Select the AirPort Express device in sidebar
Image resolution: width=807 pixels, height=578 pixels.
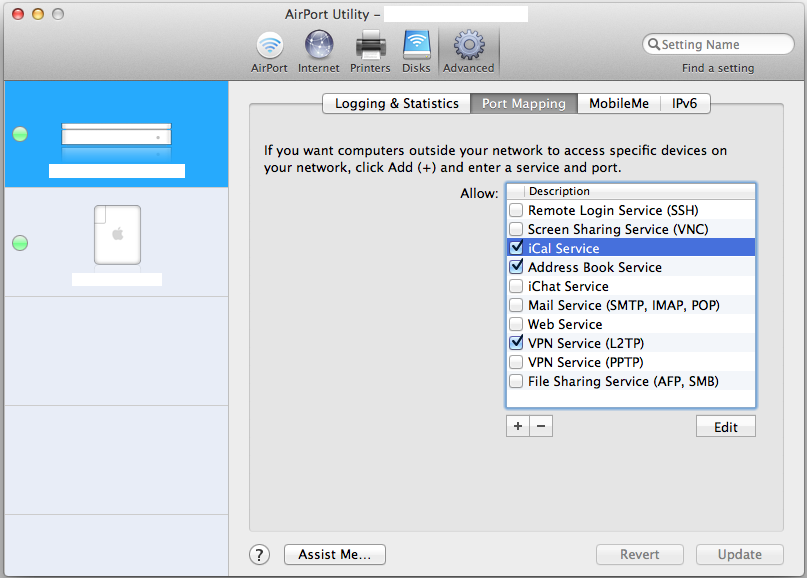point(117,242)
